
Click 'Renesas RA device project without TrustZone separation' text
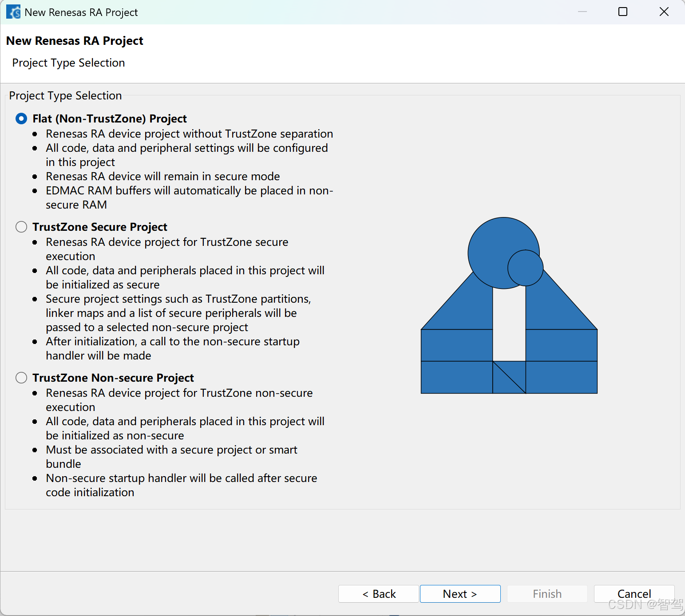pos(190,134)
